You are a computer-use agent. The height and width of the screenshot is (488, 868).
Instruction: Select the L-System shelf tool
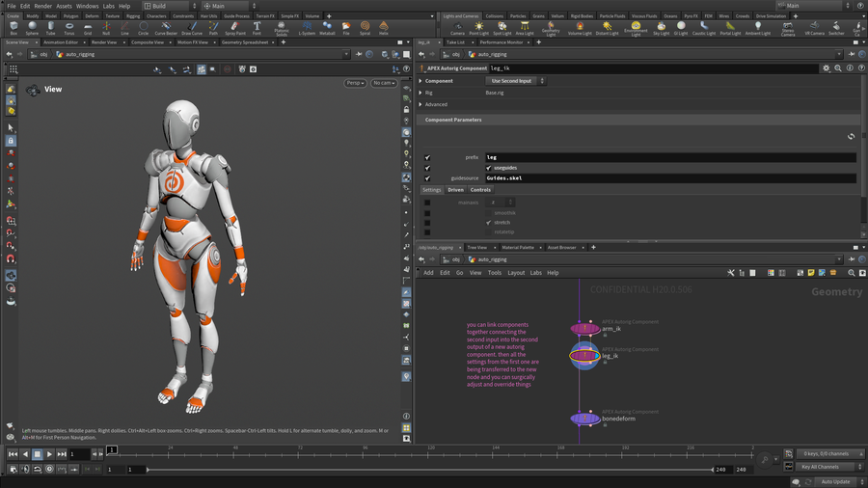point(307,28)
